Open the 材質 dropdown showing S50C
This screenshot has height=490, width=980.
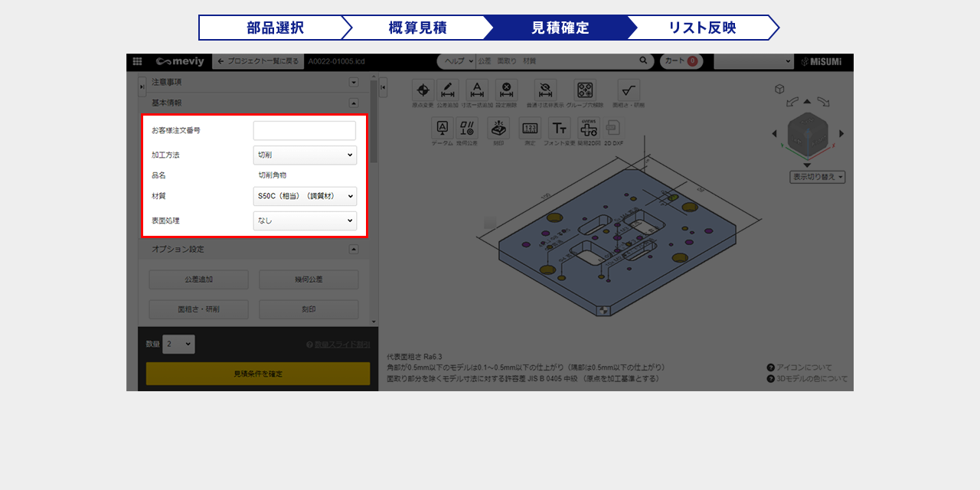point(305,197)
